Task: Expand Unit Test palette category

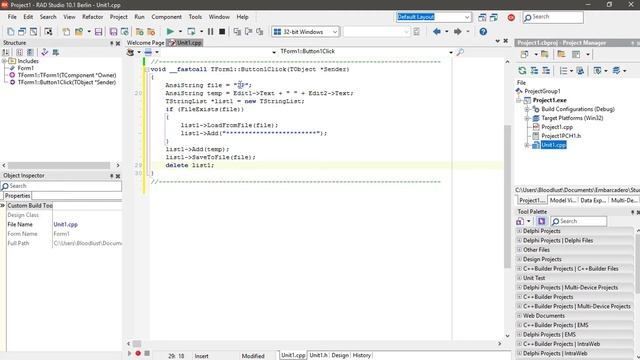Action: 520,278
